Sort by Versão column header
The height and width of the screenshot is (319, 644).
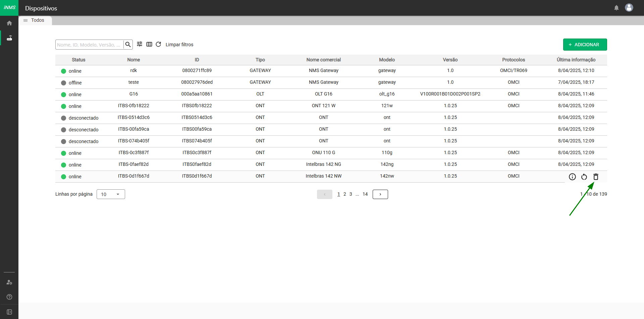[450, 60]
